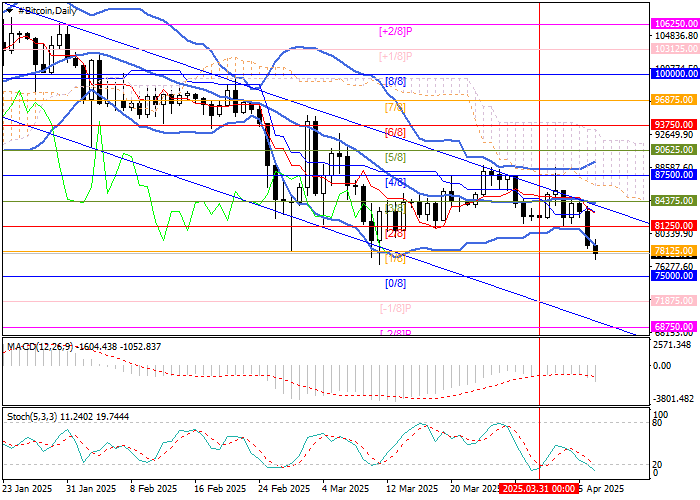Image resolution: width=700 pixels, height=500 pixels.
Task: Click the chart shift triangle beside #Bitcoin,Daily
Action: click(x=10, y=7)
